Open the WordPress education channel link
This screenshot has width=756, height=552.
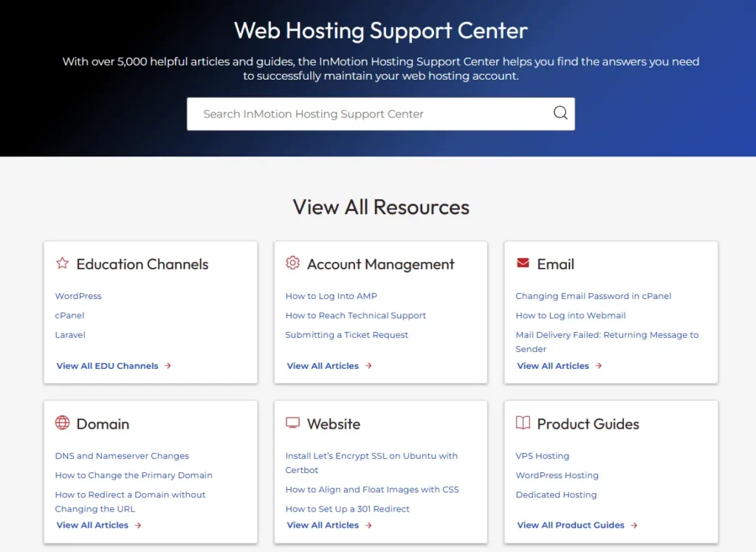coord(78,296)
